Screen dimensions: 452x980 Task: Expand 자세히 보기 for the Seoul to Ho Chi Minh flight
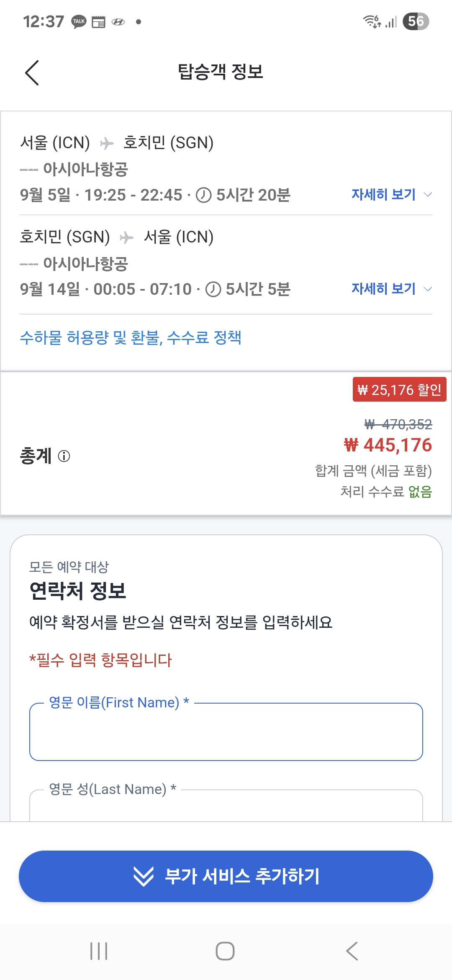tap(391, 194)
